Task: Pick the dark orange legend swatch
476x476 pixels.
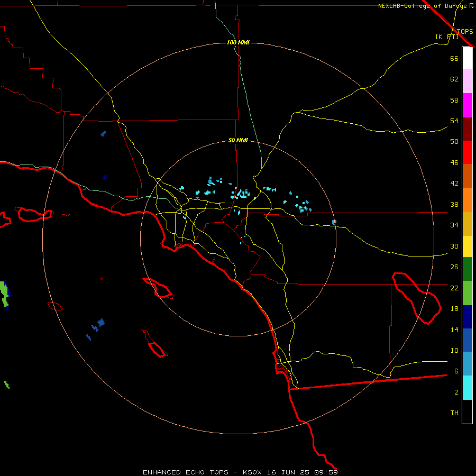Action: (x=467, y=176)
